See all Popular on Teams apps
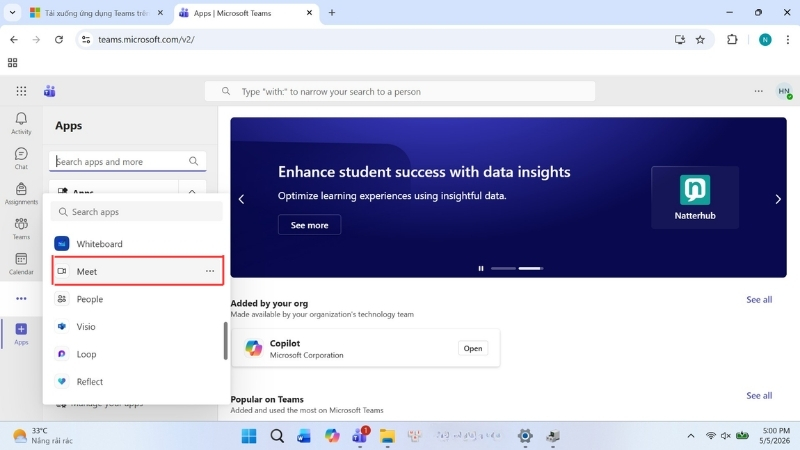Screen dimensions: 800x450 [759, 395]
